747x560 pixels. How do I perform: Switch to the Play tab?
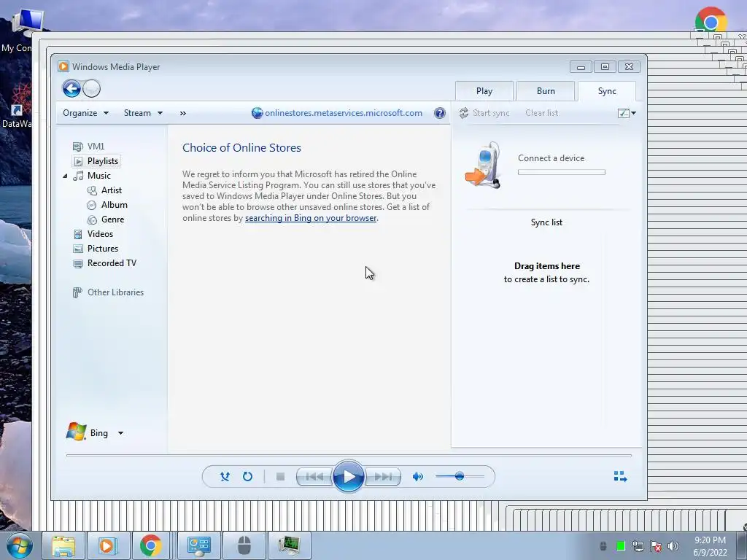484,91
